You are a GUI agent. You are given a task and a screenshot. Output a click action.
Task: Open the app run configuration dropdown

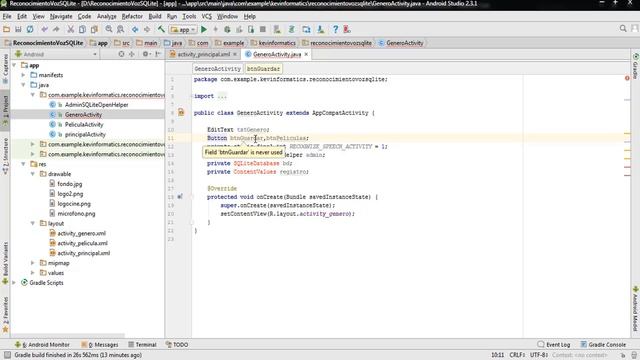183,29
